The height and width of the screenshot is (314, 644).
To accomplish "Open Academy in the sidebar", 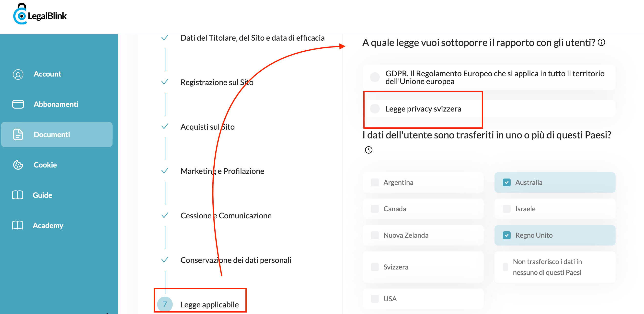I will (48, 225).
